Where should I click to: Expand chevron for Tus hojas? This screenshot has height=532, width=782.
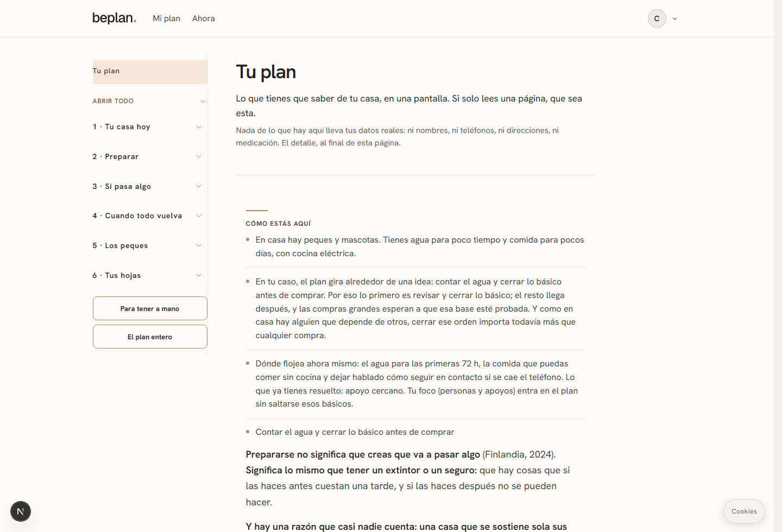tap(199, 275)
